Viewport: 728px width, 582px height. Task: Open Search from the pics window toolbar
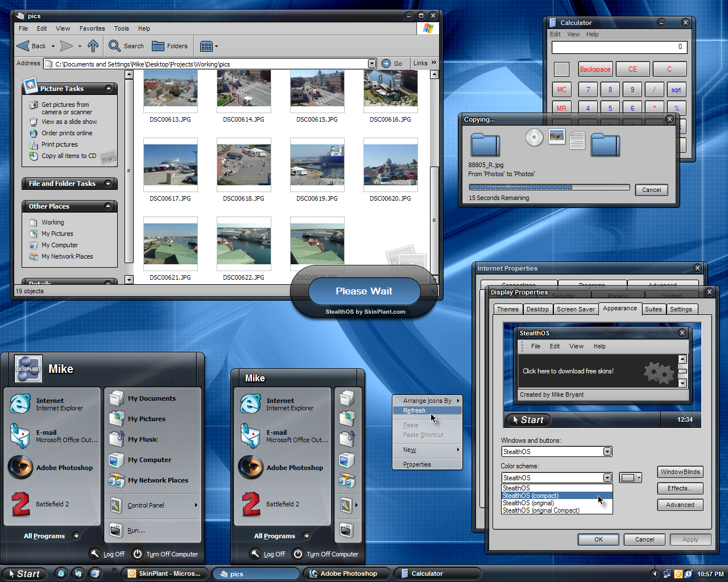[126, 46]
